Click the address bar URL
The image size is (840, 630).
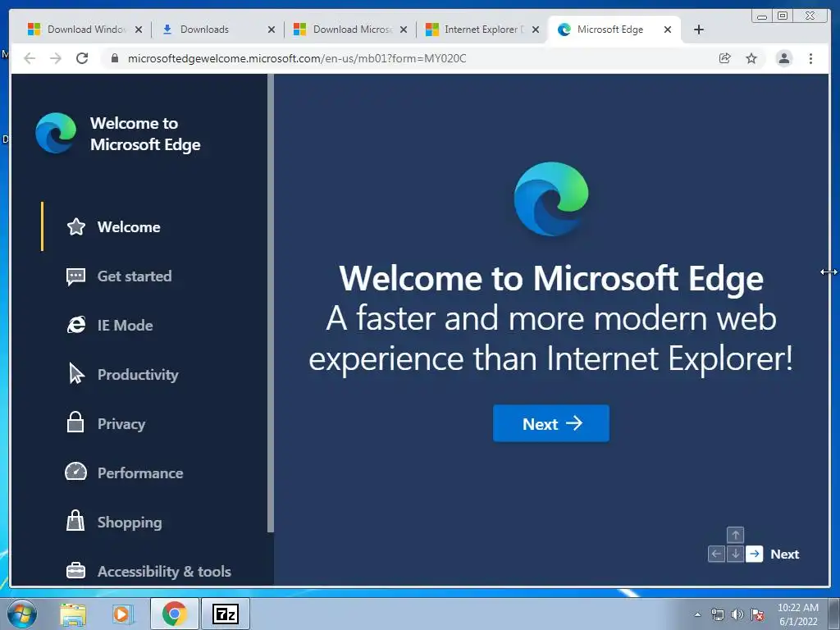297,58
